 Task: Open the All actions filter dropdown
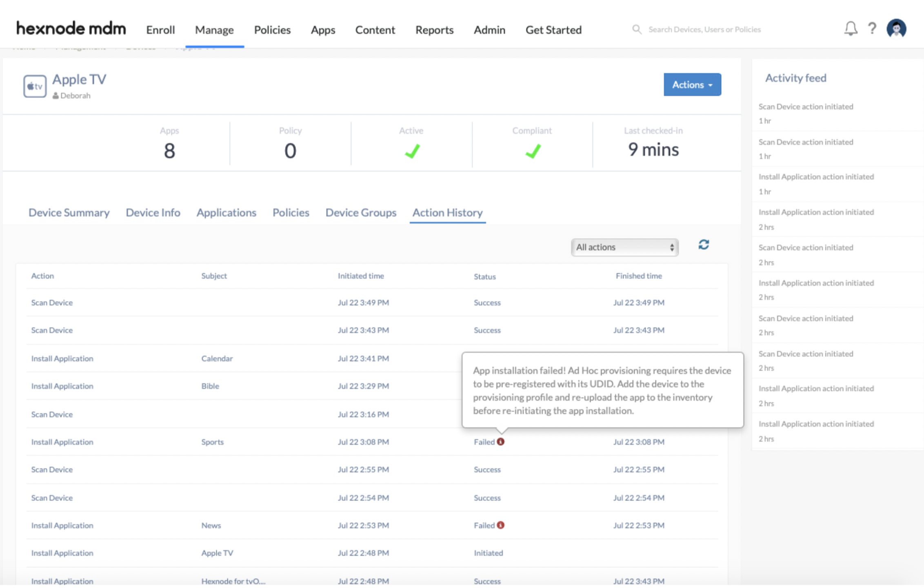pyautogui.click(x=624, y=247)
